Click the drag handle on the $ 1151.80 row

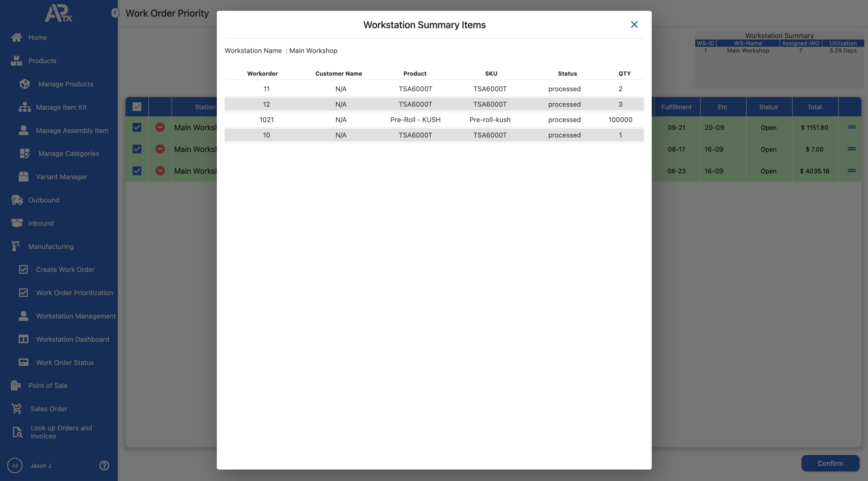tap(851, 127)
